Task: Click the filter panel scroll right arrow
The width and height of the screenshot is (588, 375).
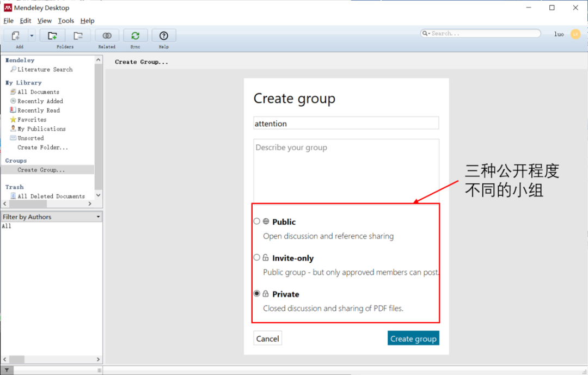Action: (x=98, y=359)
